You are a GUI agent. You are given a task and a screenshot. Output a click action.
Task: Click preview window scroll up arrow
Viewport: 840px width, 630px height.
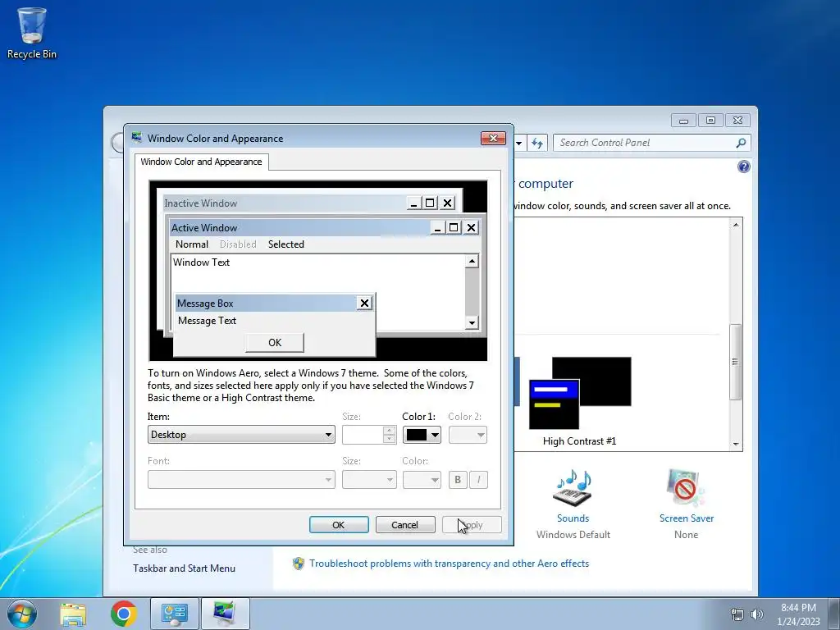pyautogui.click(x=472, y=262)
